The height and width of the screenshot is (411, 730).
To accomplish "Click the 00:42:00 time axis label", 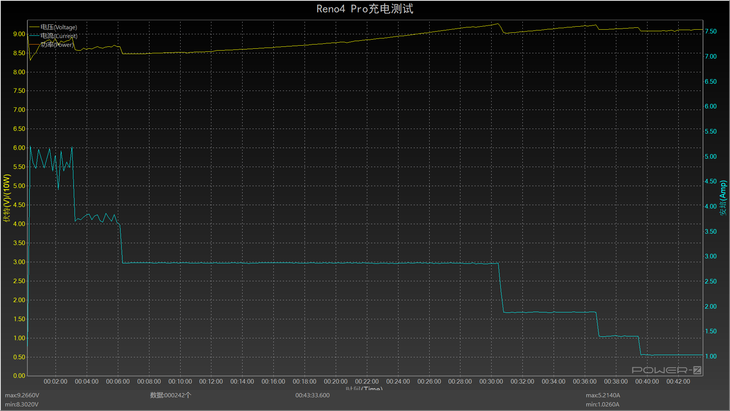I will [x=677, y=381].
